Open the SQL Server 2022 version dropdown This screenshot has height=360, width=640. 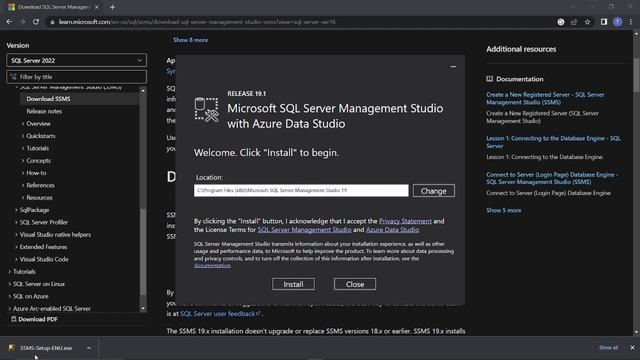pos(76,60)
